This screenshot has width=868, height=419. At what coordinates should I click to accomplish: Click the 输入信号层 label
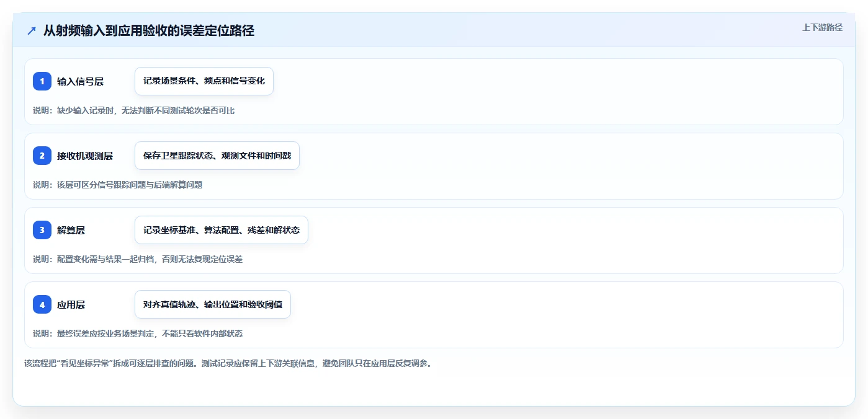[80, 81]
